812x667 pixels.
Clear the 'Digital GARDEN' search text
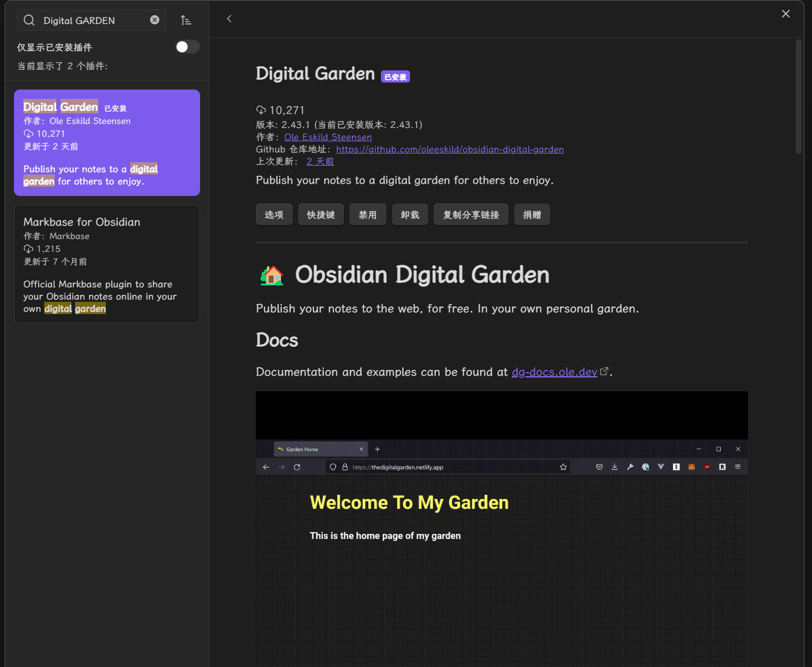tap(155, 20)
